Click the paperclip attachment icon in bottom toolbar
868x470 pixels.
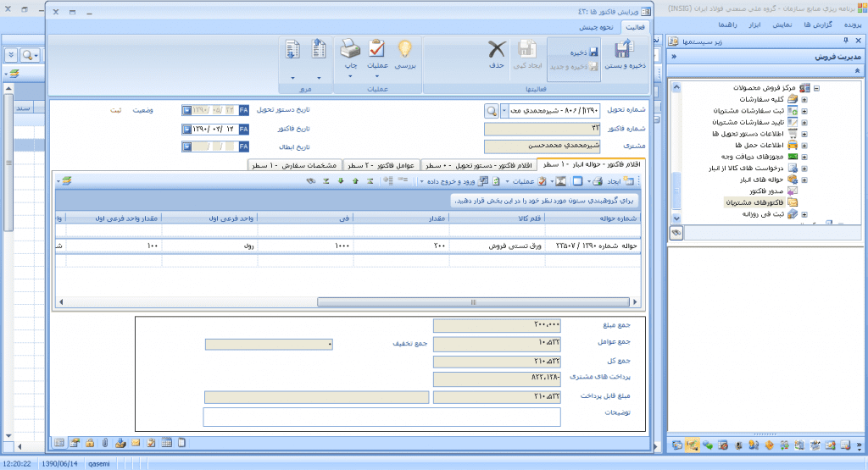pyautogui.click(x=104, y=442)
